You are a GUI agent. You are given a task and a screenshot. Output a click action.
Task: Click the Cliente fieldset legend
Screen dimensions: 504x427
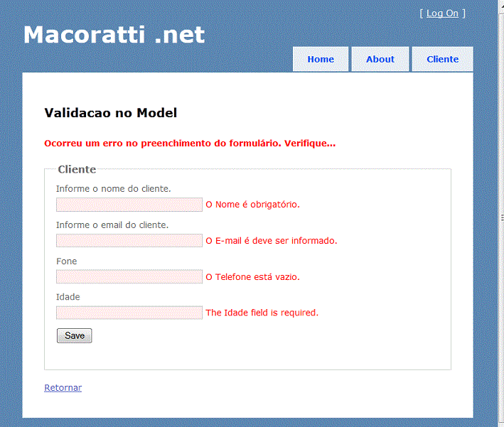point(77,169)
